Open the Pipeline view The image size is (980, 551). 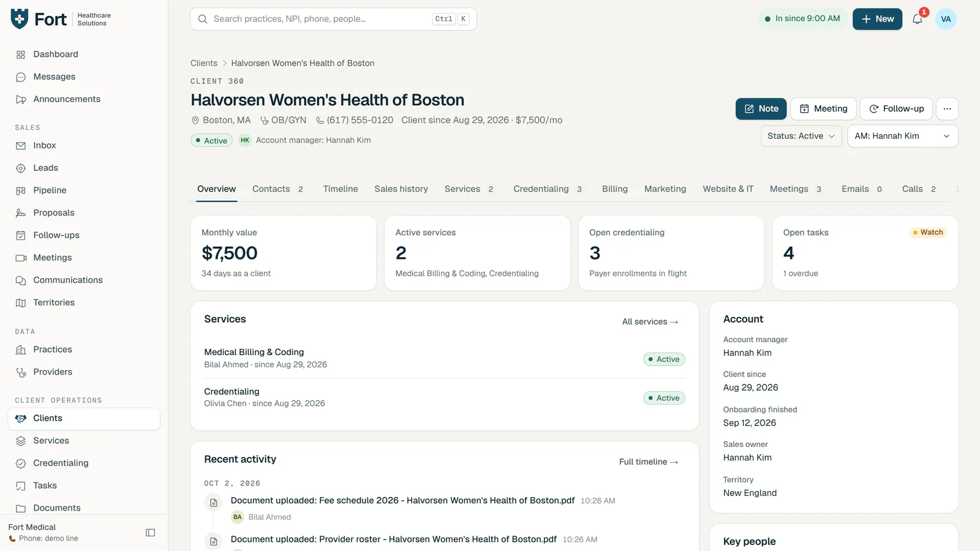pyautogui.click(x=84, y=190)
